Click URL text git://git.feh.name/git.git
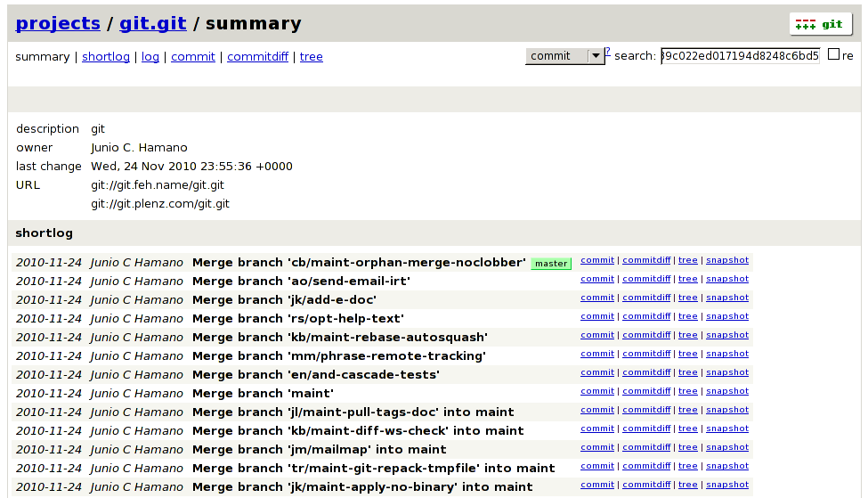Viewport: 868px width, 498px height. (158, 185)
